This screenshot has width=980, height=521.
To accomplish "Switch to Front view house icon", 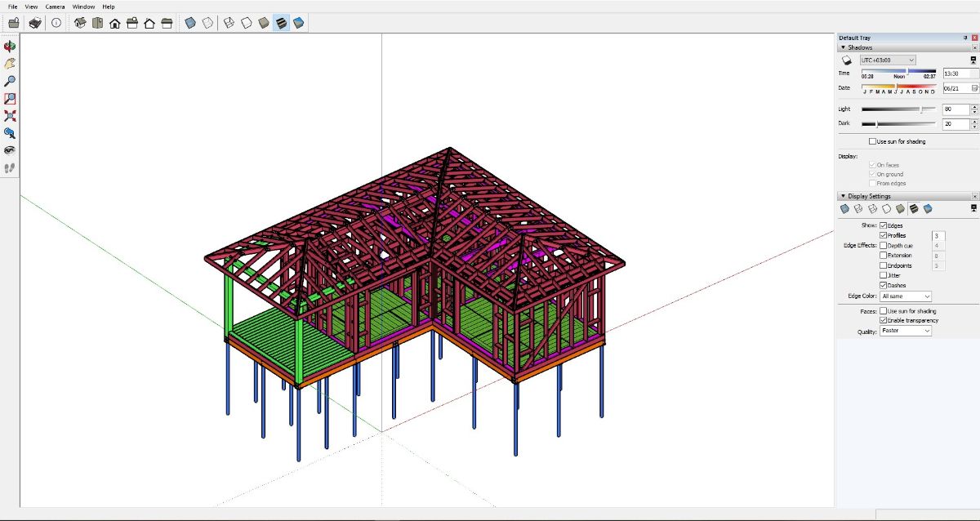I will pos(115,24).
